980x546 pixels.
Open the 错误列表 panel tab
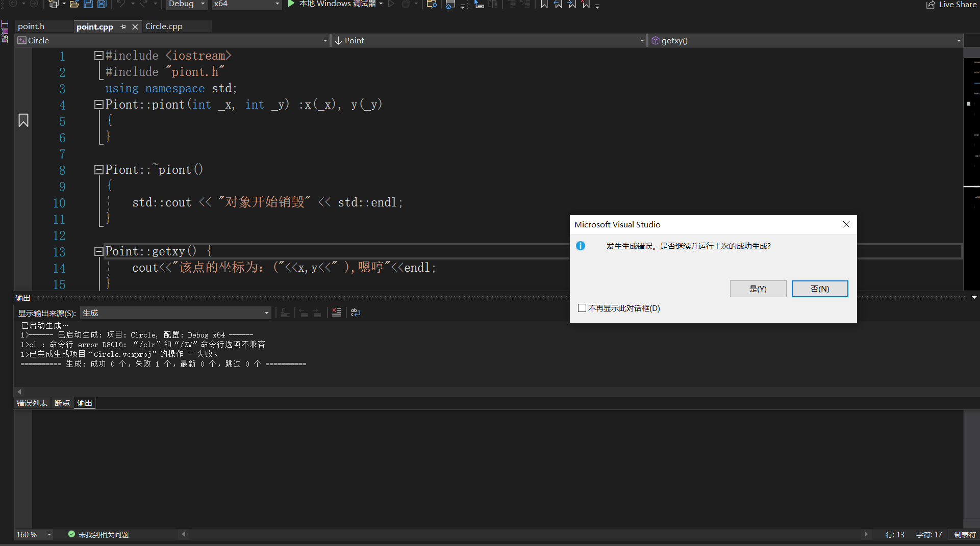pos(32,403)
